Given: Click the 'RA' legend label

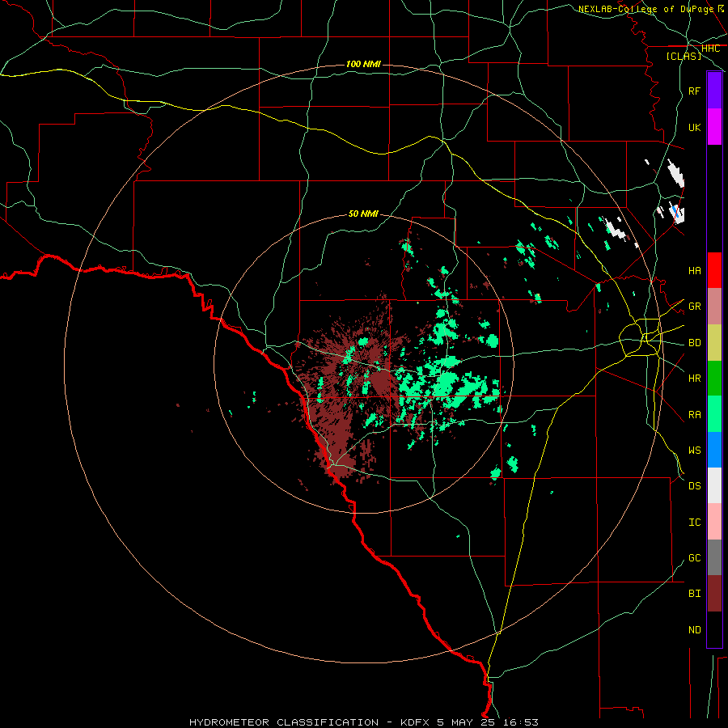Looking at the screenshot, I should tap(694, 415).
